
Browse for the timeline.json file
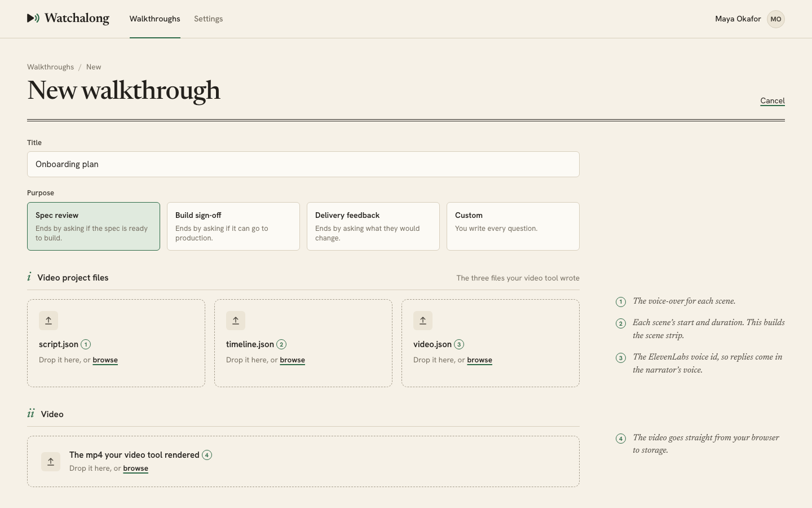pyautogui.click(x=293, y=360)
